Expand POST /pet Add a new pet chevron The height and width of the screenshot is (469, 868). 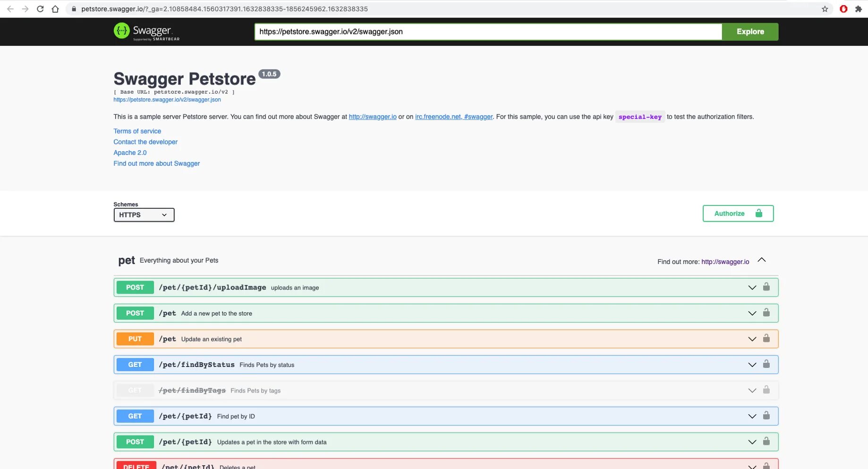752,313
